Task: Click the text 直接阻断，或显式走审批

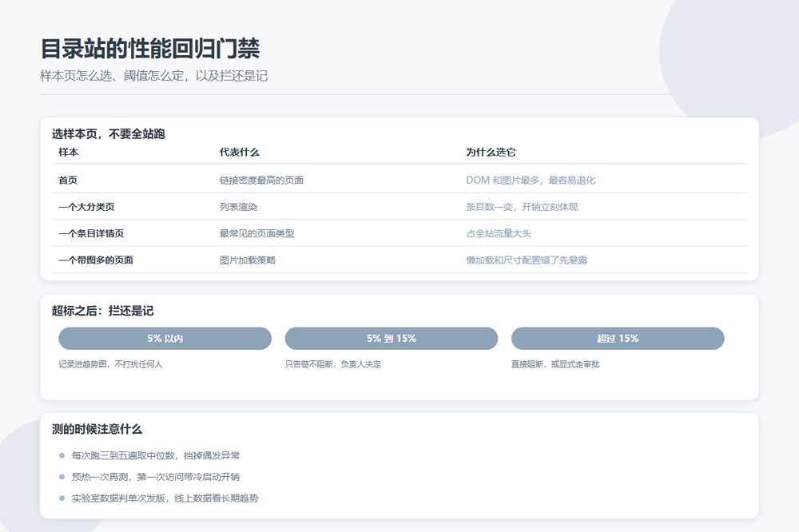Action: [x=555, y=364]
